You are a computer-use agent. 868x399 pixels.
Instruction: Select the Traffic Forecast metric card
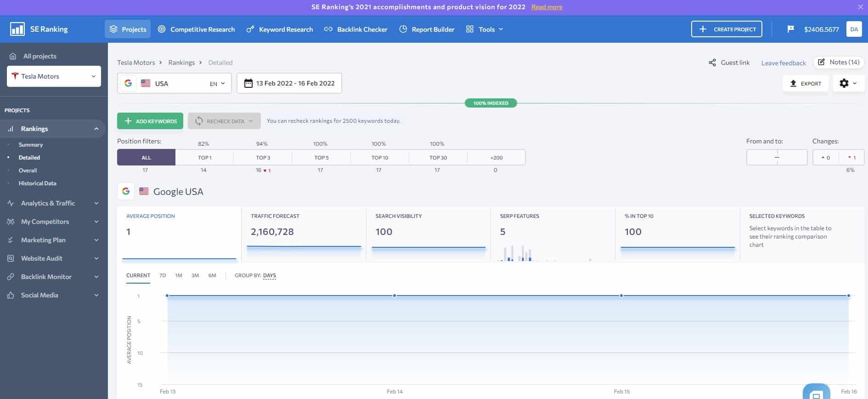(x=304, y=234)
